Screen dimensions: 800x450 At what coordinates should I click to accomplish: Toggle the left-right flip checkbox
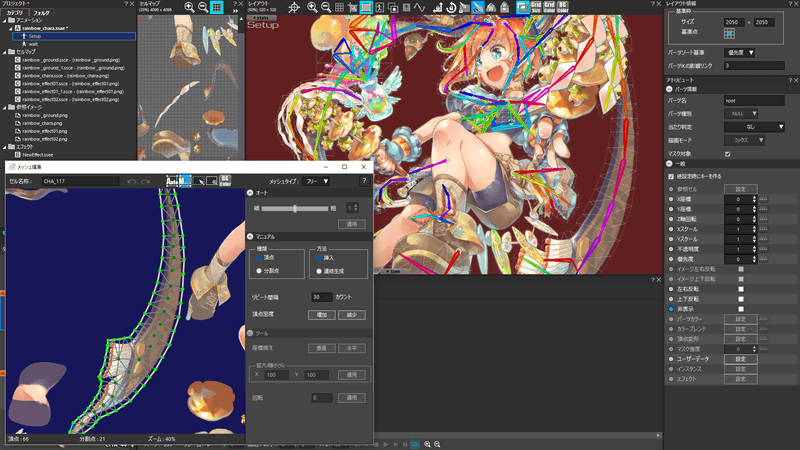click(x=741, y=289)
